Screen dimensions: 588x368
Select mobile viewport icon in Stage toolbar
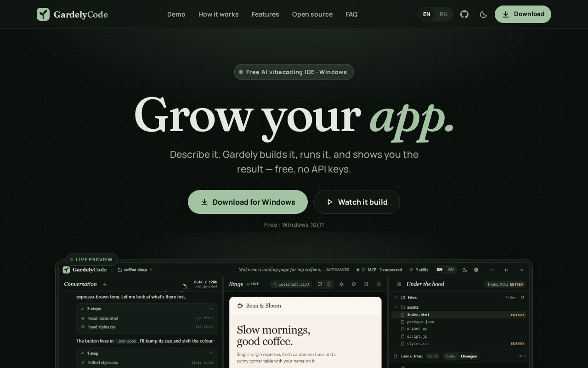click(329, 284)
